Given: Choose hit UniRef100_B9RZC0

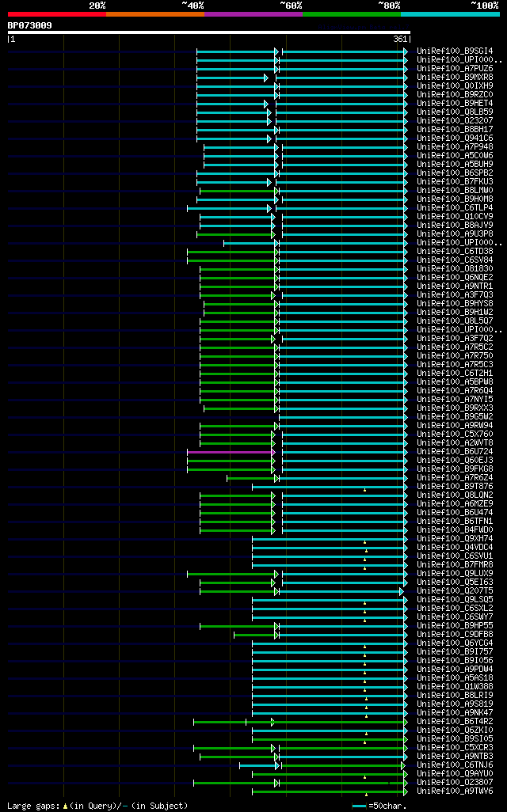Looking at the screenshot, I should 456,95.
